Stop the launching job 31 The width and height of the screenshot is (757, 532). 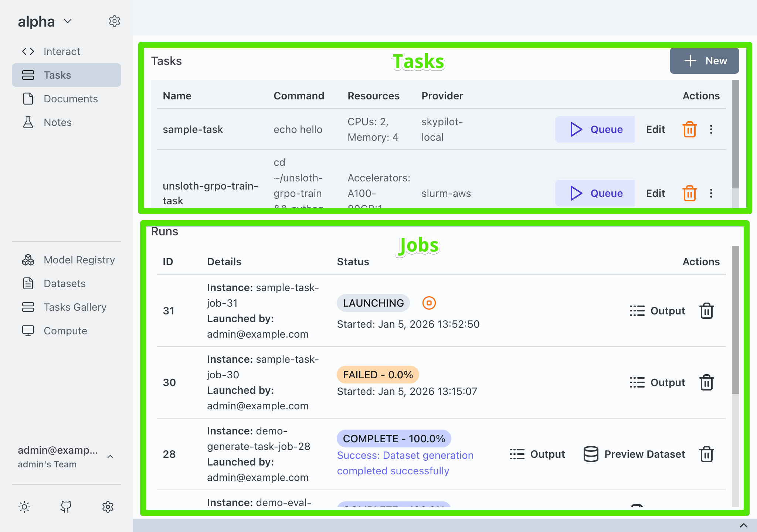429,303
